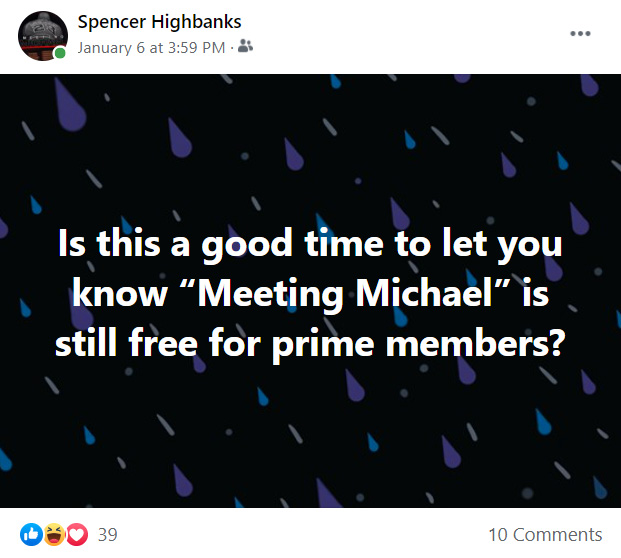
Task: Click the first line "Is this a good time"
Action: point(221,245)
